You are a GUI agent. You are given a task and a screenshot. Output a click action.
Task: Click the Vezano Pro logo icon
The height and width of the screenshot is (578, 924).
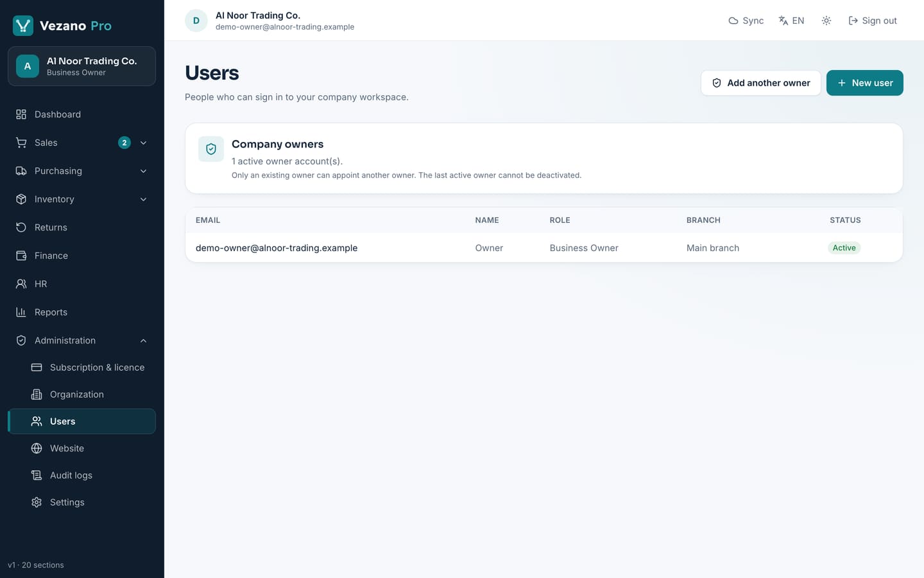pyautogui.click(x=23, y=26)
